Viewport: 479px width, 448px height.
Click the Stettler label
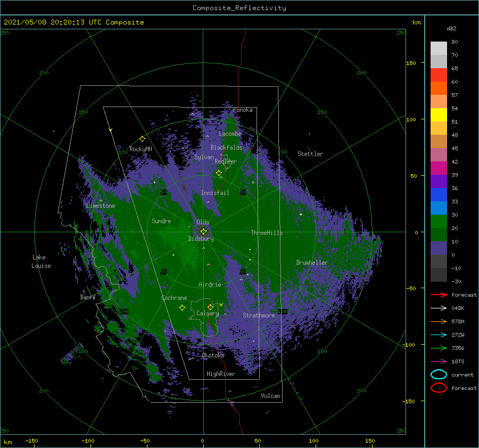coord(310,154)
